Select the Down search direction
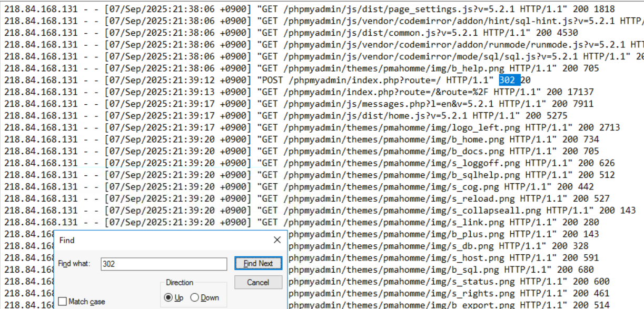 tap(195, 297)
